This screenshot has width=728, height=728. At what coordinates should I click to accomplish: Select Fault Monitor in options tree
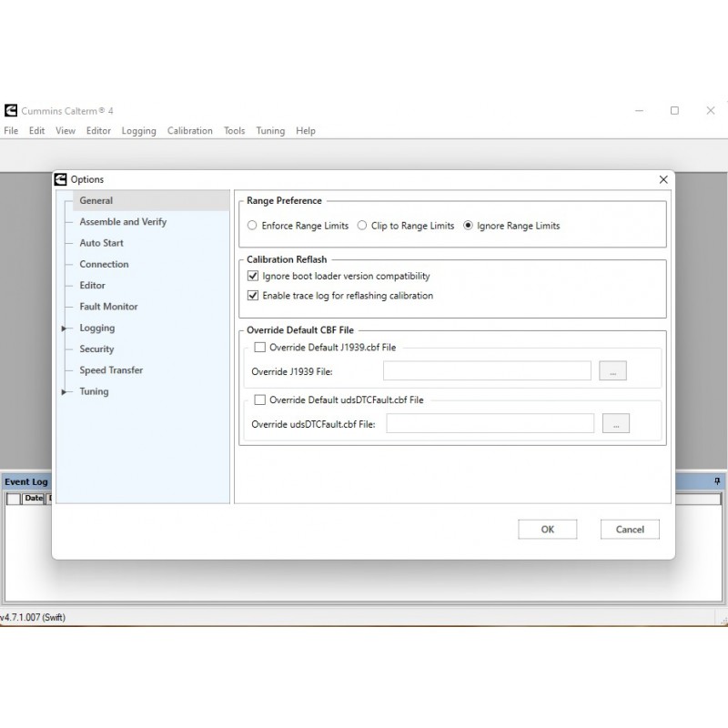(108, 307)
